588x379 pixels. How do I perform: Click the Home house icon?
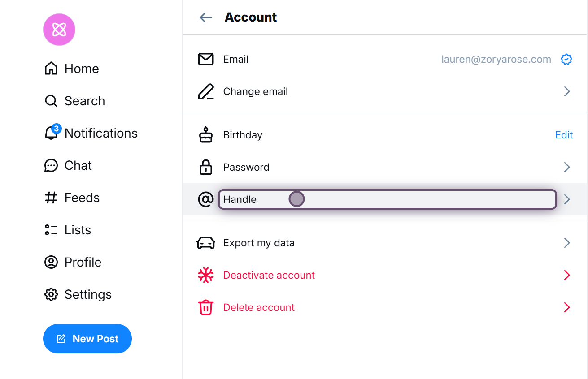click(51, 69)
